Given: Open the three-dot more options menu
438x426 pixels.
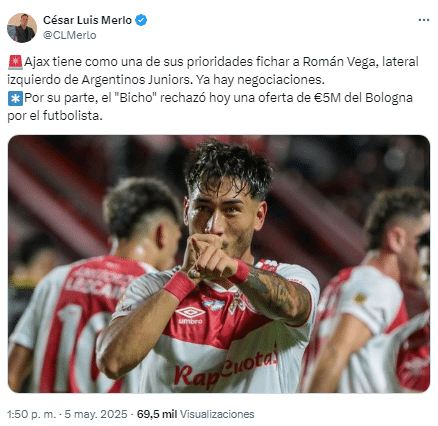Looking at the screenshot, I should click(423, 20).
